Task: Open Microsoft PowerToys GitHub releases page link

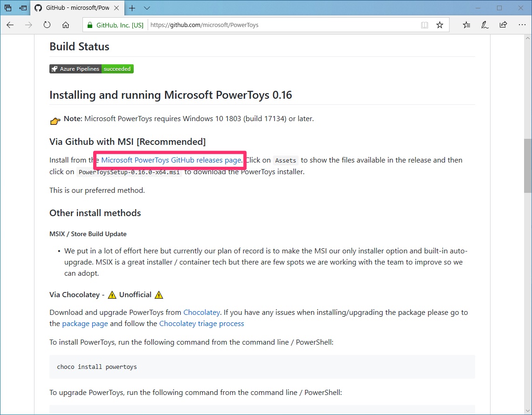Action: (x=171, y=160)
